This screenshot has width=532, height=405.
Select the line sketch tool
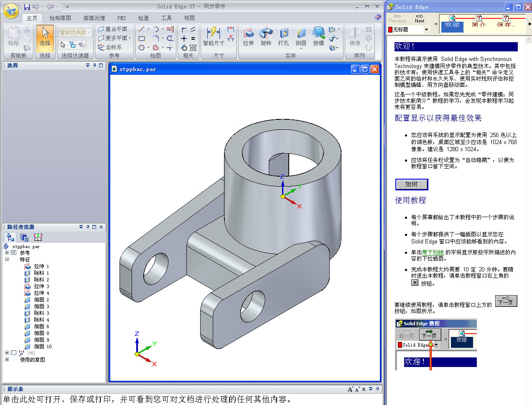(142, 29)
